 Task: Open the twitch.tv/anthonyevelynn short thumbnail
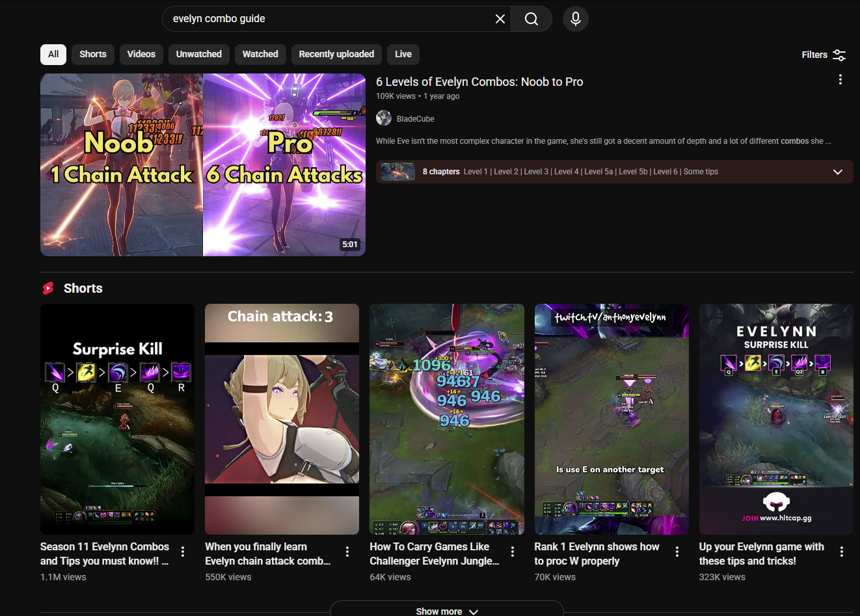pyautogui.click(x=611, y=419)
